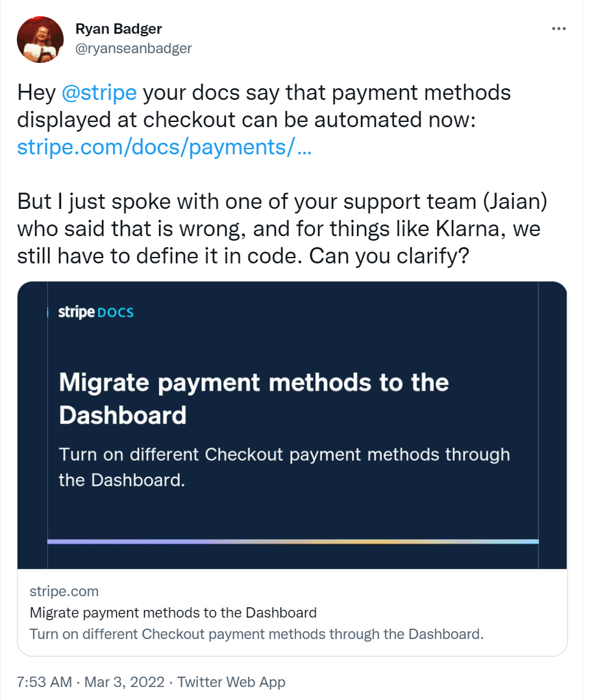Viewport: 594px width, 700px height.
Task: Click Ryan Badger's profile avatar
Action: [40, 40]
